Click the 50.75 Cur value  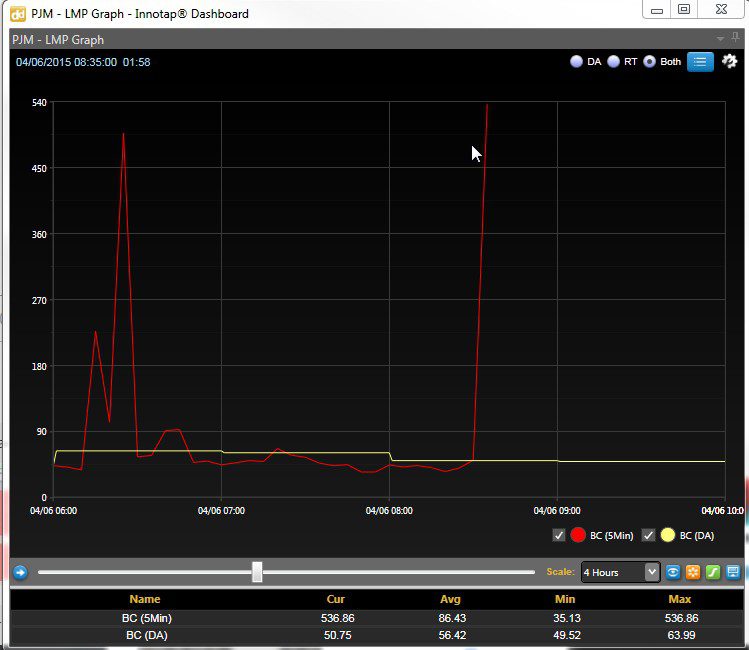coord(337,635)
